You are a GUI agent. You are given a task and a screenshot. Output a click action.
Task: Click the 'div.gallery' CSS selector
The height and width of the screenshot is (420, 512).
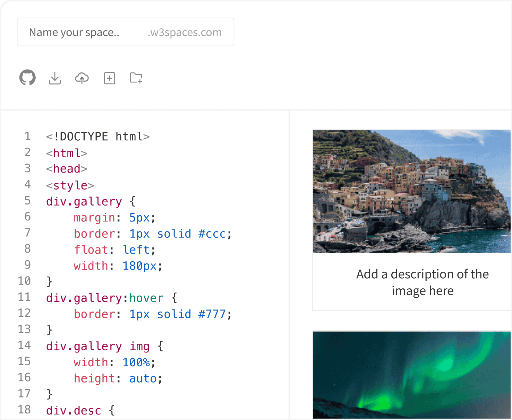pos(84,201)
